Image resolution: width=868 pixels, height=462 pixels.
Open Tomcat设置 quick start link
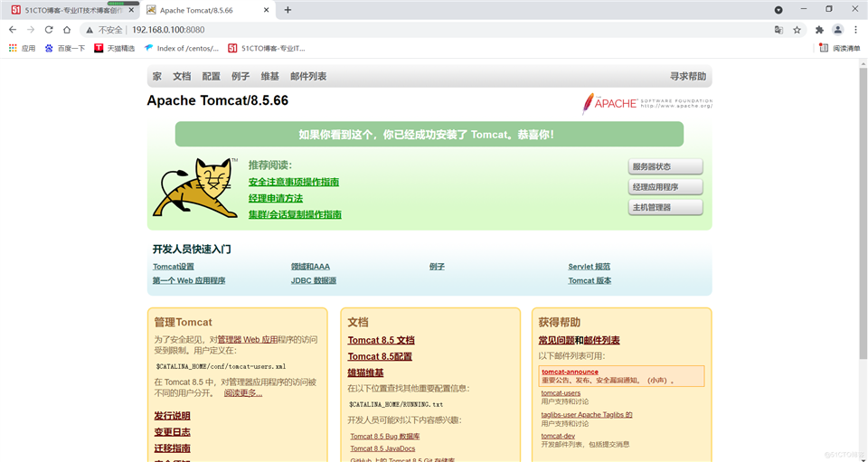pyautogui.click(x=174, y=267)
